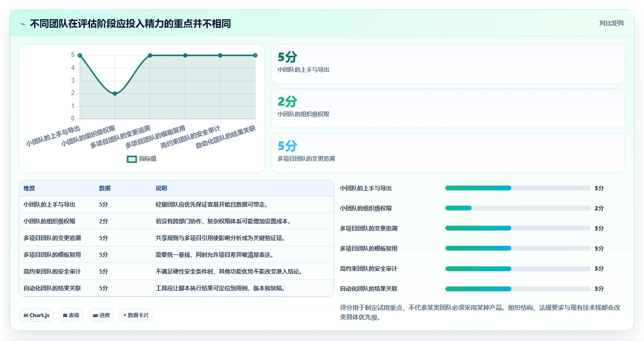
Task: Click the 2分 value beside progress bar
Action: tap(599, 209)
